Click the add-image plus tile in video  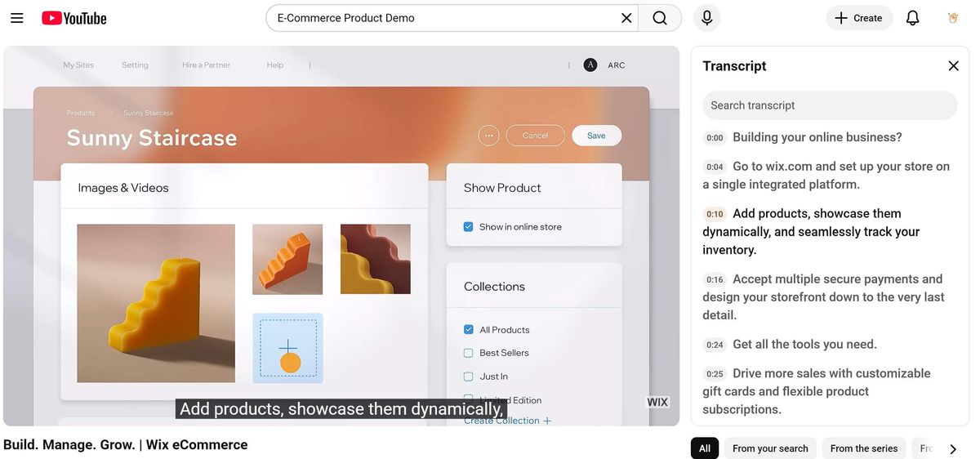tap(287, 348)
